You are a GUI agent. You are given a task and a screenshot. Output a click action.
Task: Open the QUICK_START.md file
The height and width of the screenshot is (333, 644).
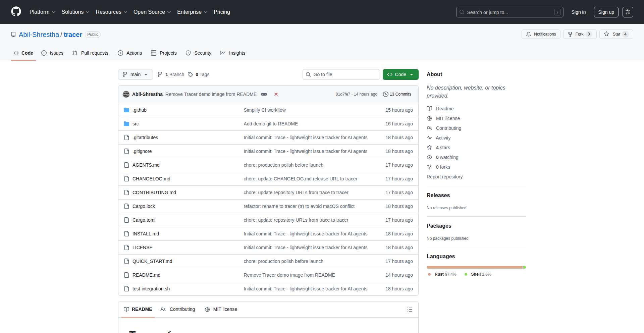click(x=152, y=261)
